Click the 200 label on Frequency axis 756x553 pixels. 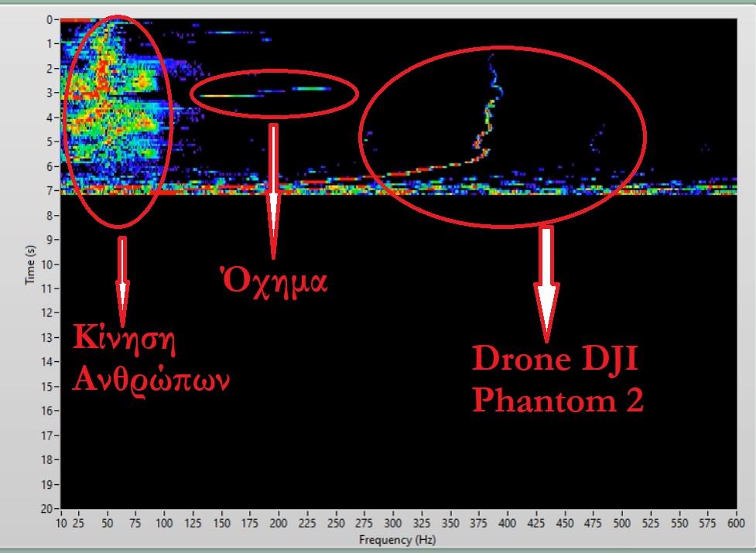279,524
